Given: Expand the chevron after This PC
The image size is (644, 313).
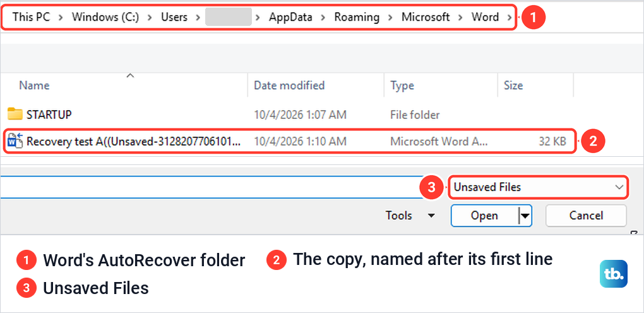Looking at the screenshot, I should (61, 17).
